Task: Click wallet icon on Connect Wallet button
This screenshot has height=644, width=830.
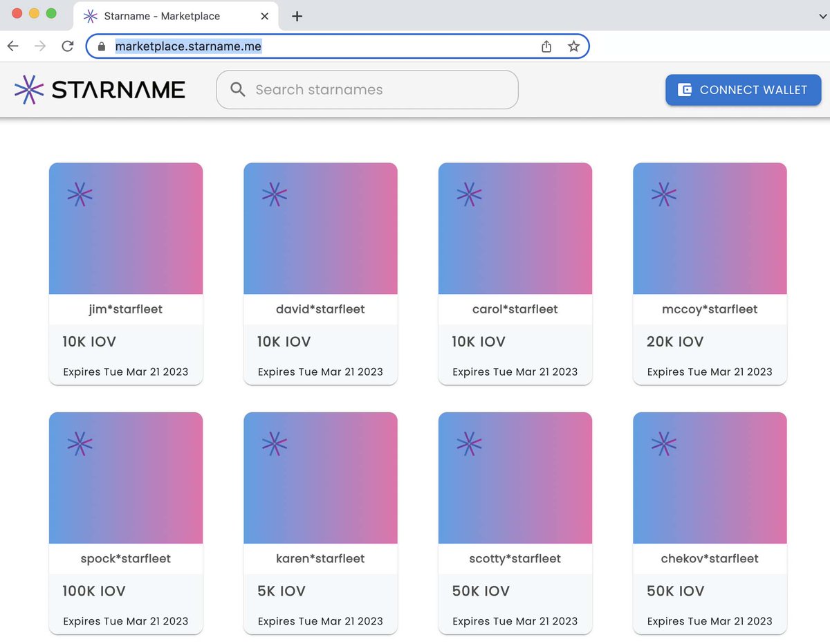Action: 685,90
